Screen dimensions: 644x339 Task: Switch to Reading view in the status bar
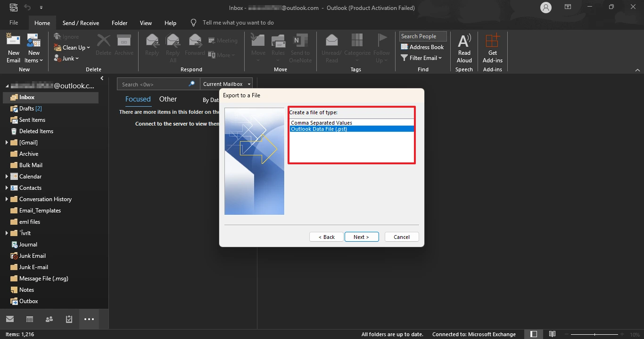coord(552,334)
